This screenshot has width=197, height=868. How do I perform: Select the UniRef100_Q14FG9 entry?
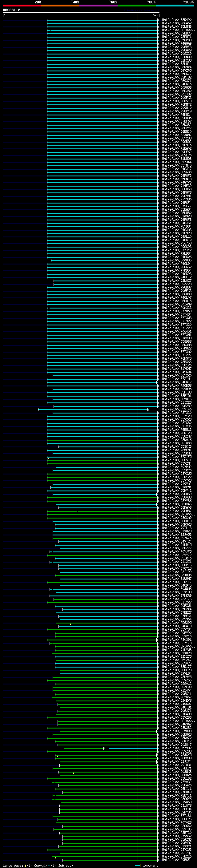(x=177, y=186)
